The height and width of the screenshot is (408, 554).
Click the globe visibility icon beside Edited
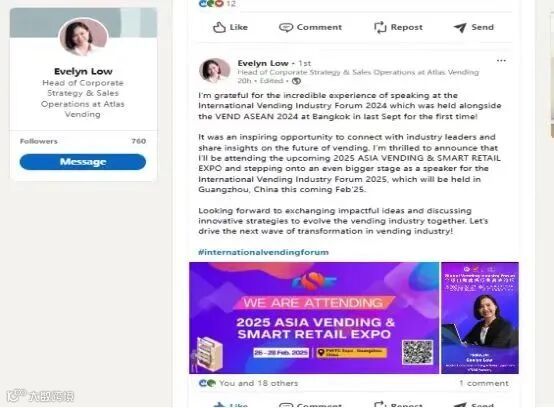pyautogui.click(x=296, y=81)
